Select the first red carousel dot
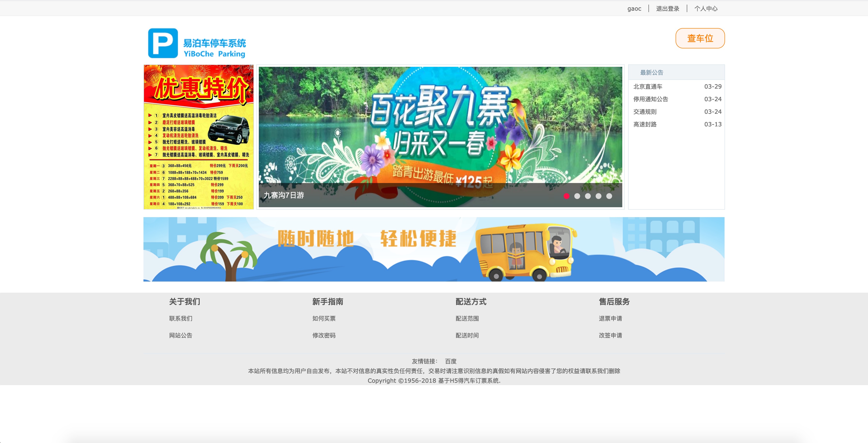The height and width of the screenshot is (443, 868). click(x=566, y=196)
